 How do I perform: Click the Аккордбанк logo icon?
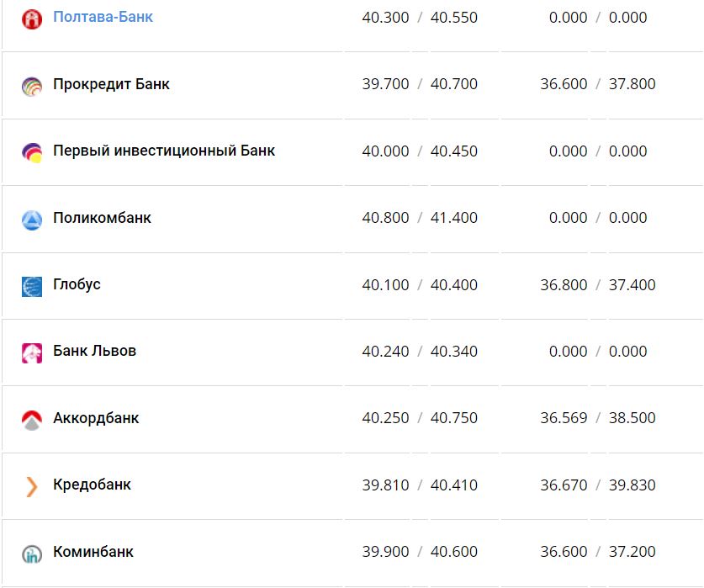click(31, 419)
